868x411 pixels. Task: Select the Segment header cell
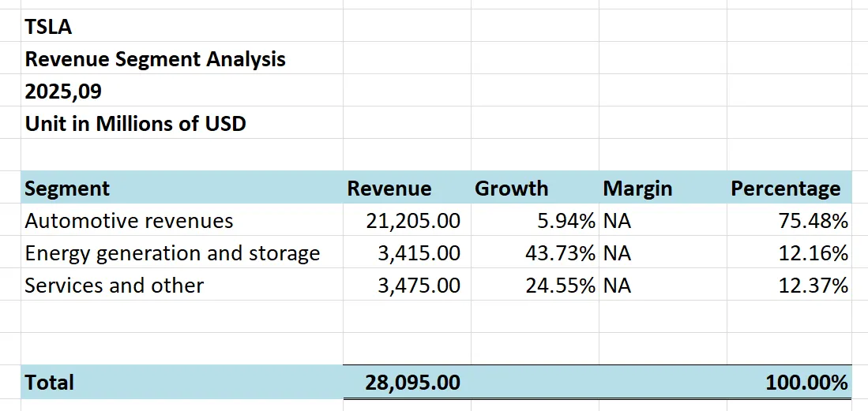(x=182, y=188)
